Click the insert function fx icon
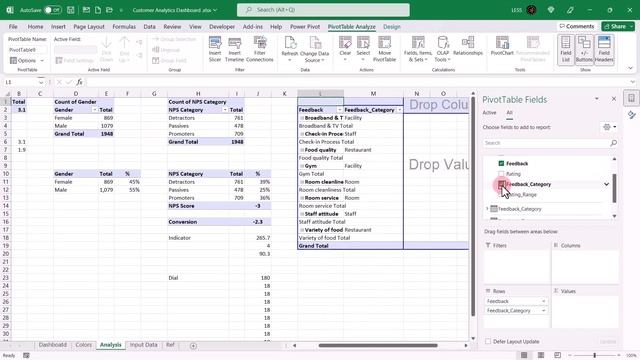 tap(79, 82)
